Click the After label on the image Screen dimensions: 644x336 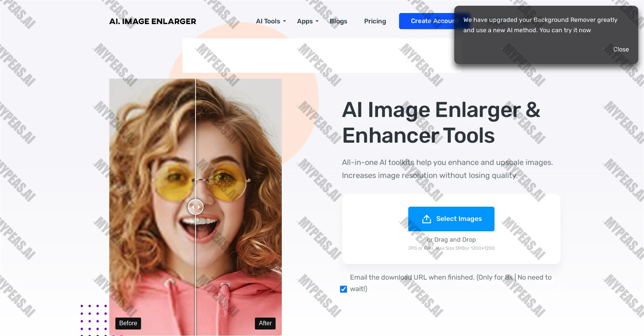(265, 323)
